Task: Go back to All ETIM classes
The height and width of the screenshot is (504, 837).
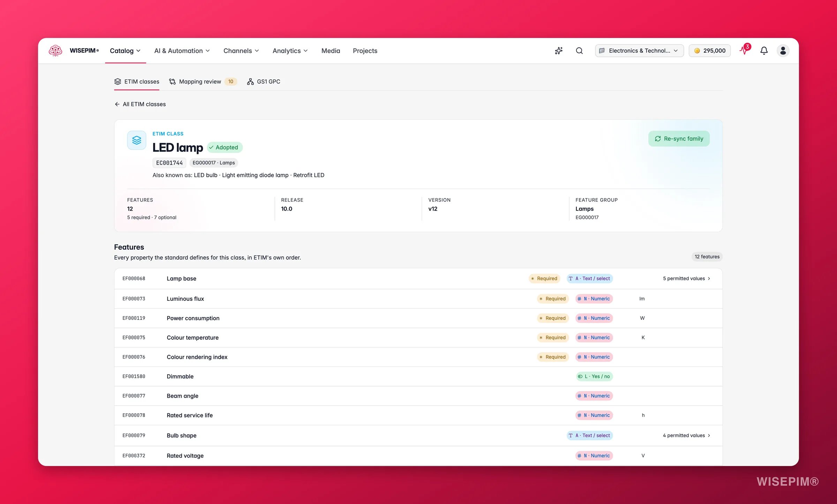Action: pos(140,104)
